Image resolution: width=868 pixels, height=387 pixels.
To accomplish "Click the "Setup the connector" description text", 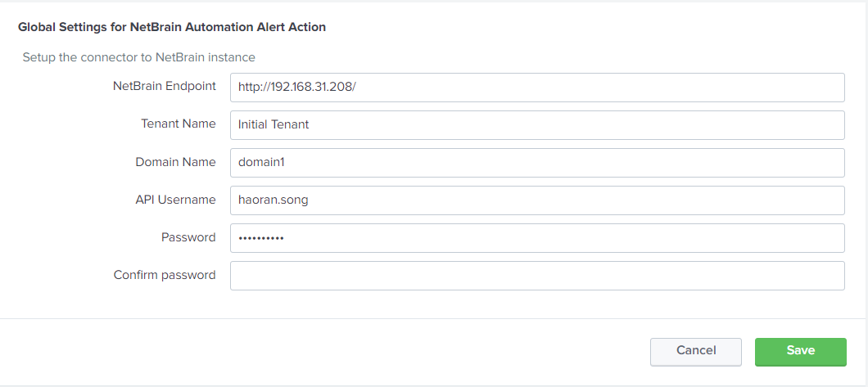I will pos(138,57).
